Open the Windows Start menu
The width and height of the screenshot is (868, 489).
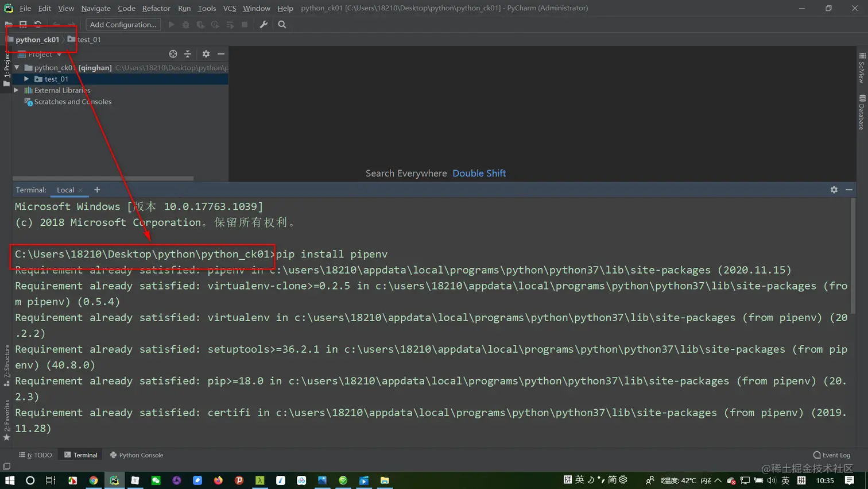click(10, 480)
